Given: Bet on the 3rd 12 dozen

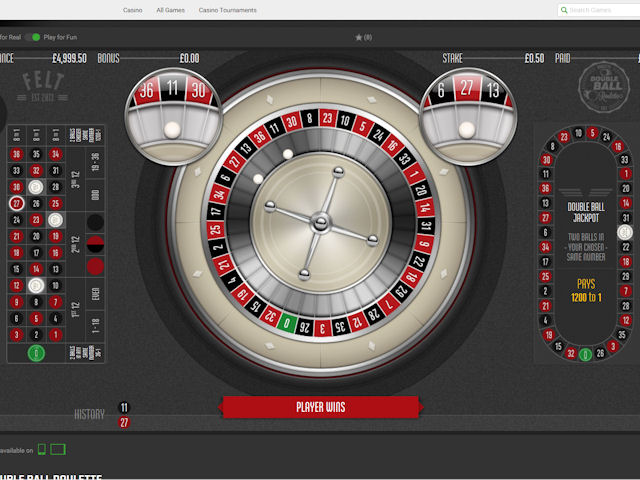Looking at the screenshot, I should [76, 180].
